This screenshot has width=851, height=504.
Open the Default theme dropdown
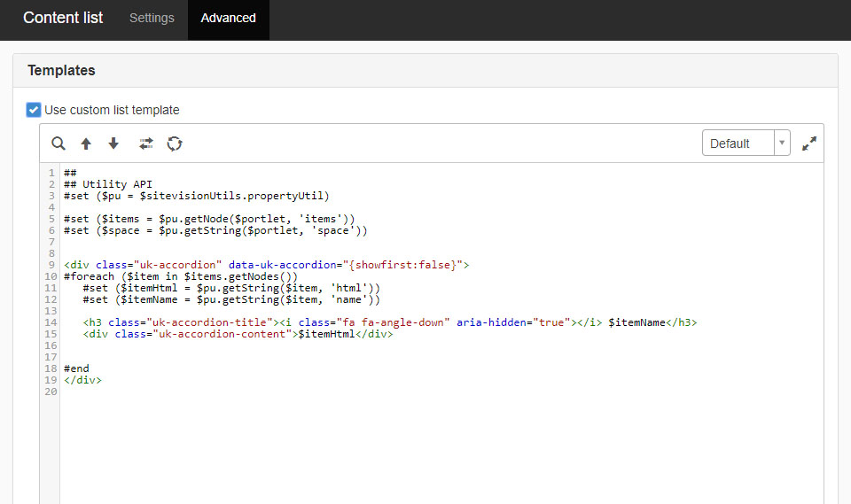(x=738, y=143)
